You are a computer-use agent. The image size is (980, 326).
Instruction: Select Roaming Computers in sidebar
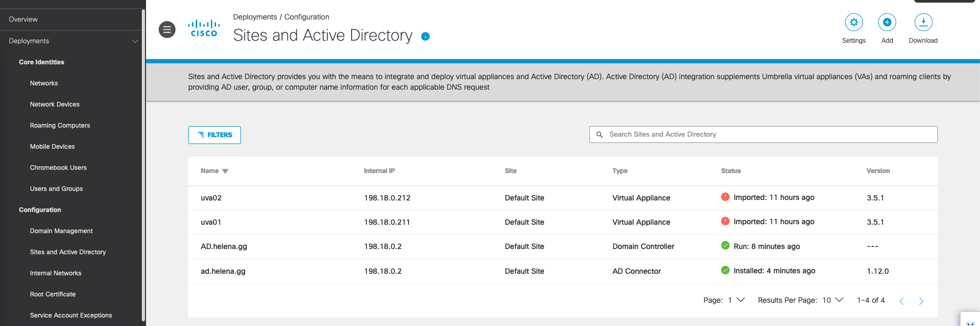pyautogui.click(x=60, y=126)
